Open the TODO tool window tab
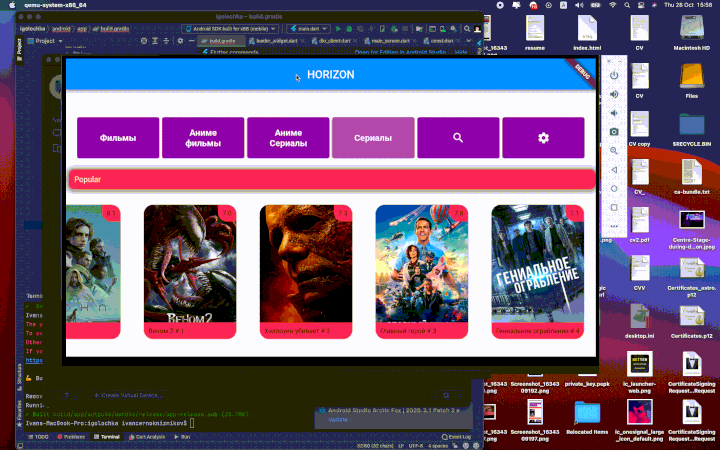The image size is (720, 450). tap(38, 437)
